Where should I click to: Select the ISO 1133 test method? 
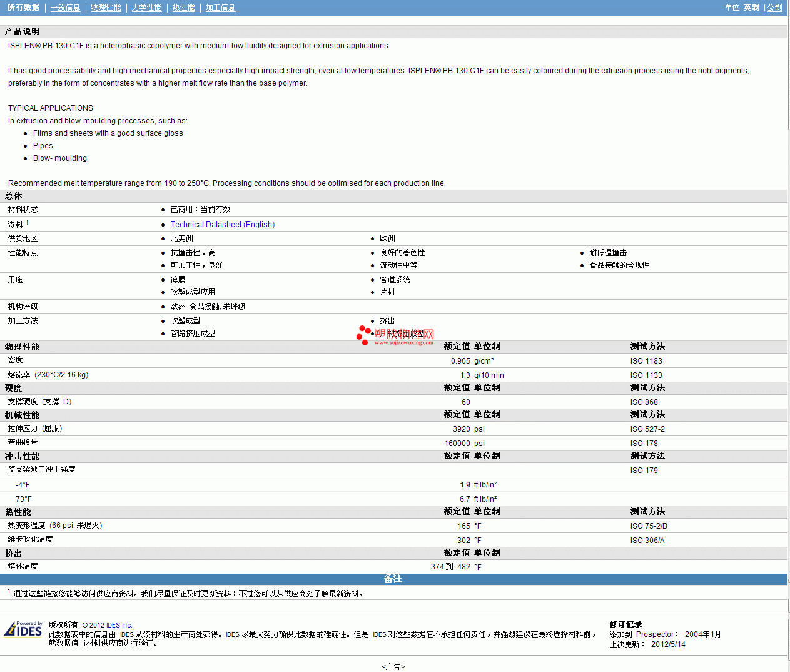pos(646,375)
